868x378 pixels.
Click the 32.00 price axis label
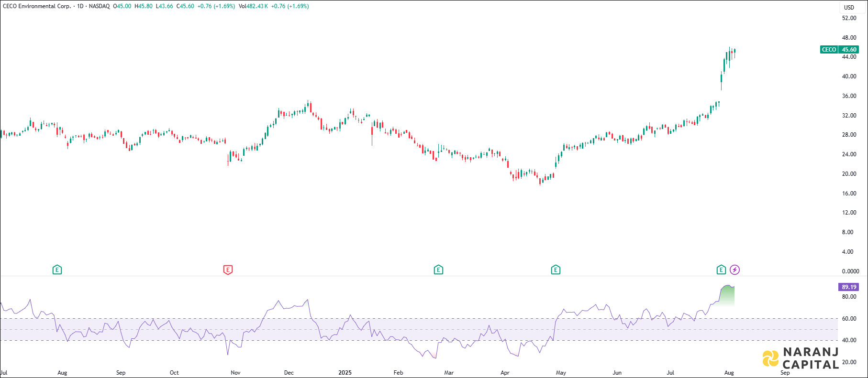(x=849, y=116)
